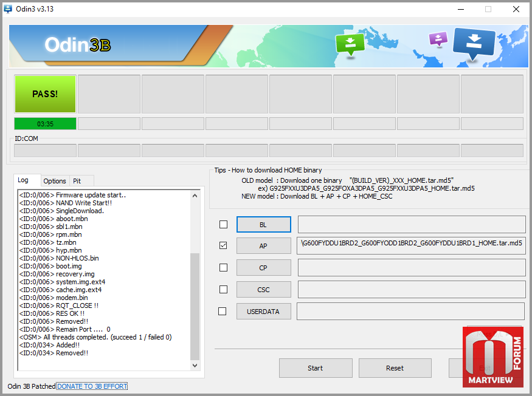
Task: Select log line 'system.img.ext4'
Action: click(63, 282)
